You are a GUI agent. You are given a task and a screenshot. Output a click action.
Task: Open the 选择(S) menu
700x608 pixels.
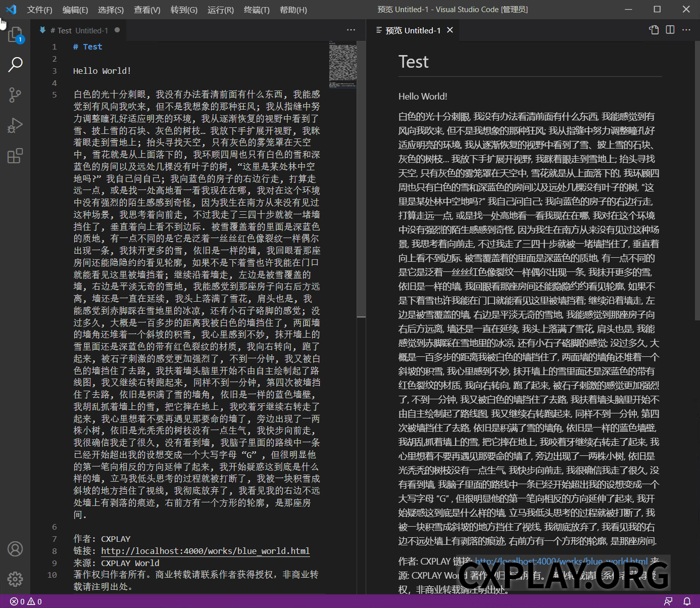coord(111,10)
